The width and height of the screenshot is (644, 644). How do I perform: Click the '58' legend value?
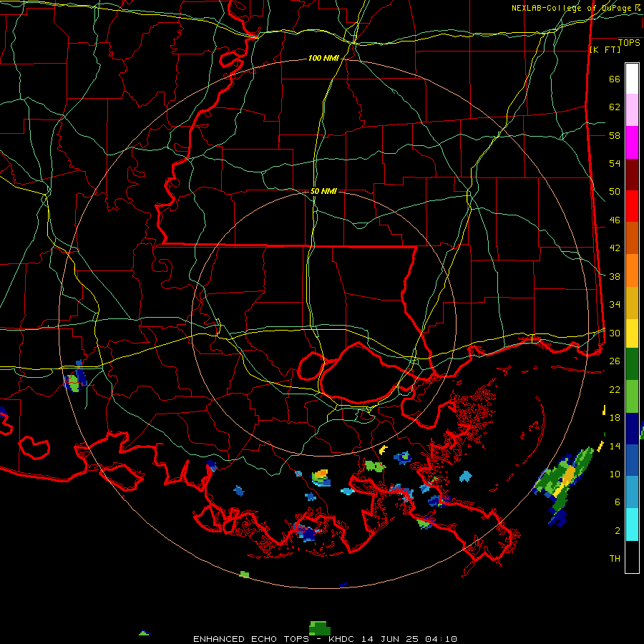coord(615,135)
